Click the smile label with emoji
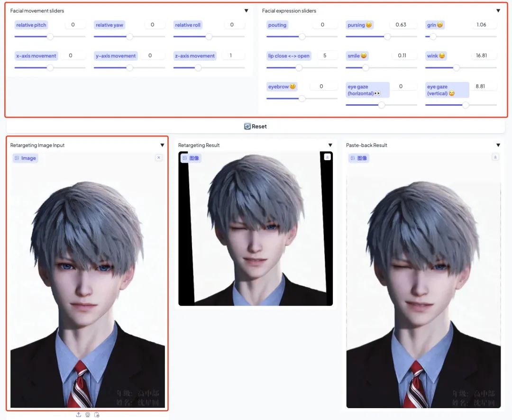Image resolution: width=512 pixels, height=420 pixels. point(357,56)
